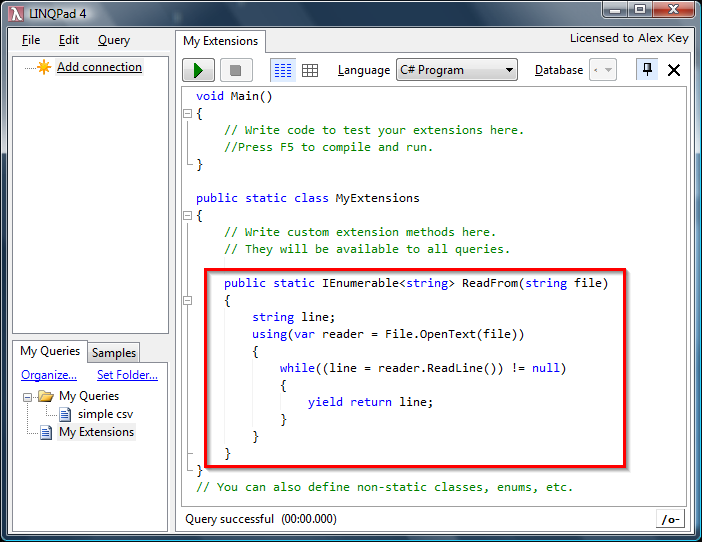Viewport: 702px width, 542px height.
Task: Collapse the My Queries folder tree node
Action: pos(27,397)
